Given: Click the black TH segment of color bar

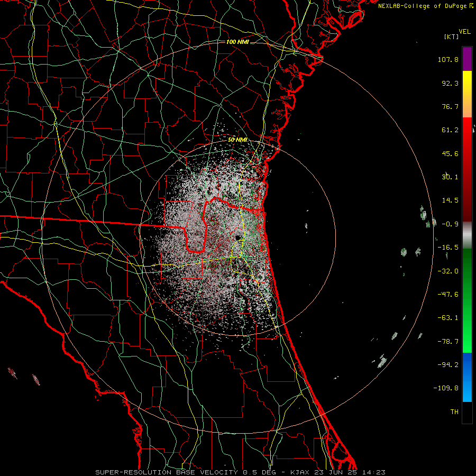Looking at the screenshot, I should click(467, 412).
